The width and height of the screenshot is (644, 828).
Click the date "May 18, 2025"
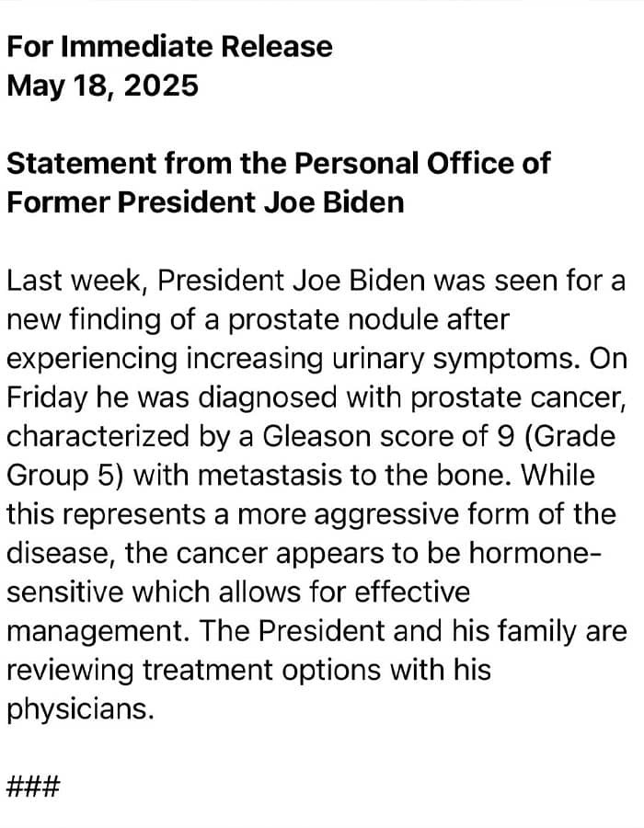point(102,86)
